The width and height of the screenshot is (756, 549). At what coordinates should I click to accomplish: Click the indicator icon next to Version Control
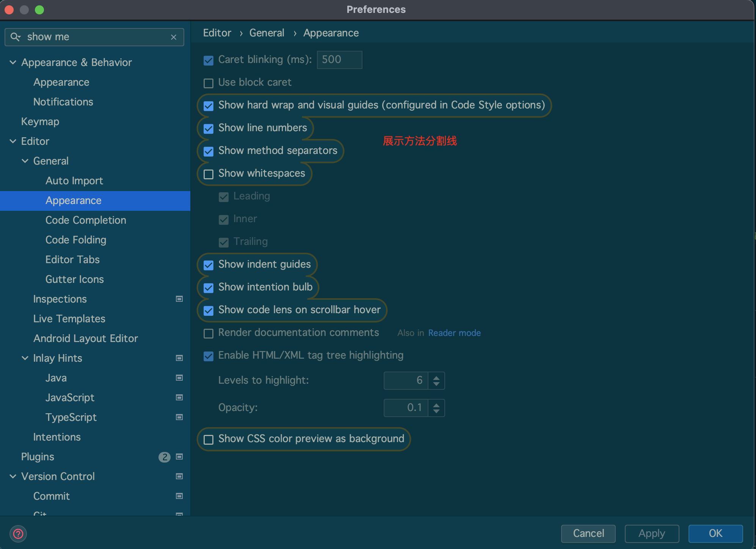(179, 476)
